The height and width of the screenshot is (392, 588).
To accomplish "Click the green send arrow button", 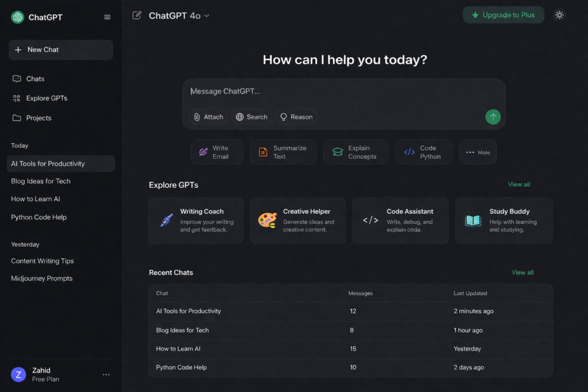I will (493, 117).
